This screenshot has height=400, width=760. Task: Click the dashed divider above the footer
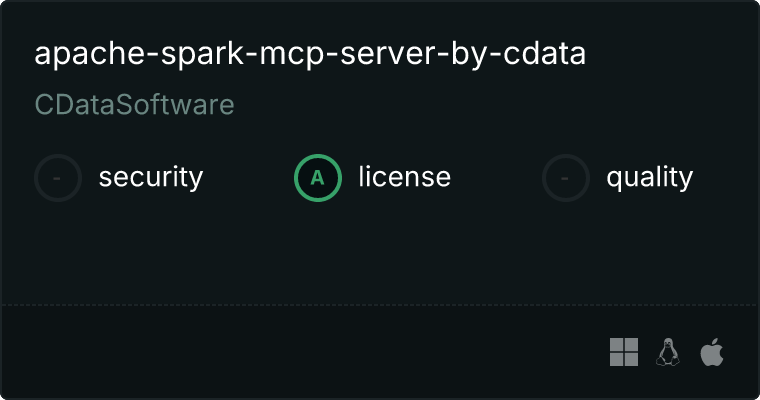coord(380,304)
